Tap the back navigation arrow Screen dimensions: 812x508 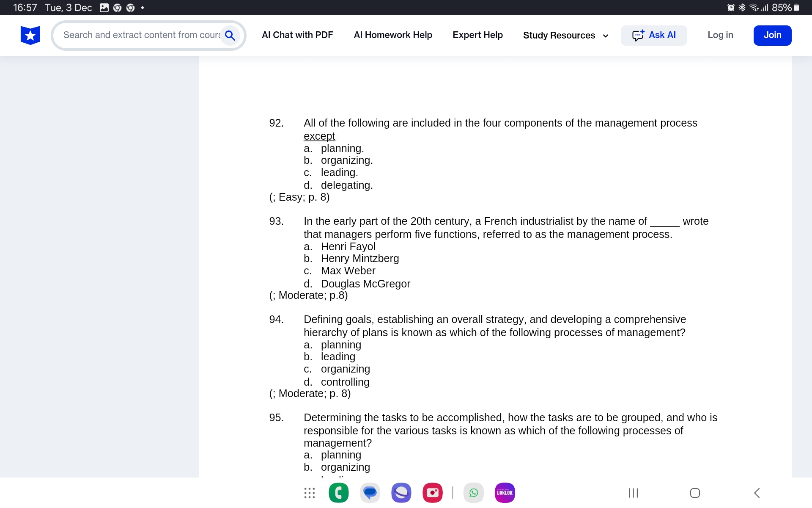coord(757,493)
